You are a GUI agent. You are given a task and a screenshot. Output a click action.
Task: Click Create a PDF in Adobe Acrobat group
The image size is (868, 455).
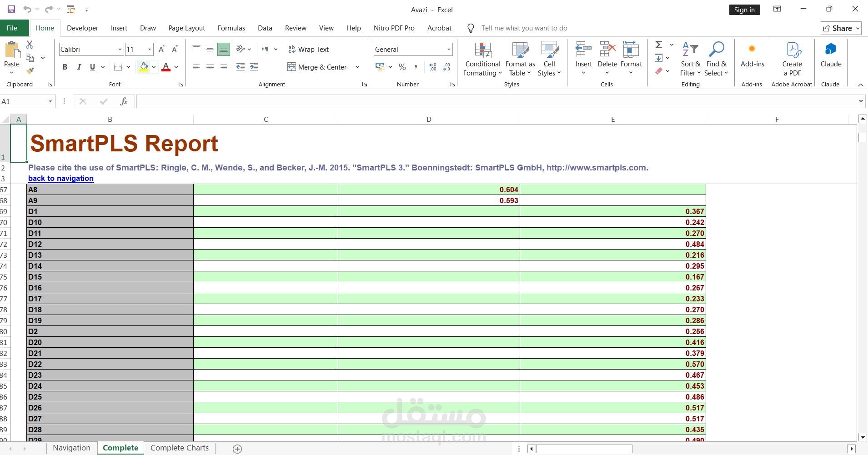point(792,59)
